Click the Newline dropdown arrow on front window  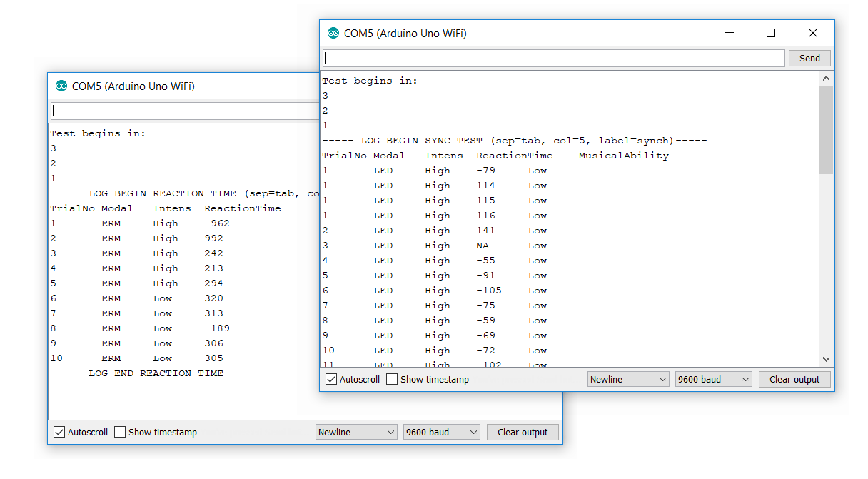[x=661, y=379]
